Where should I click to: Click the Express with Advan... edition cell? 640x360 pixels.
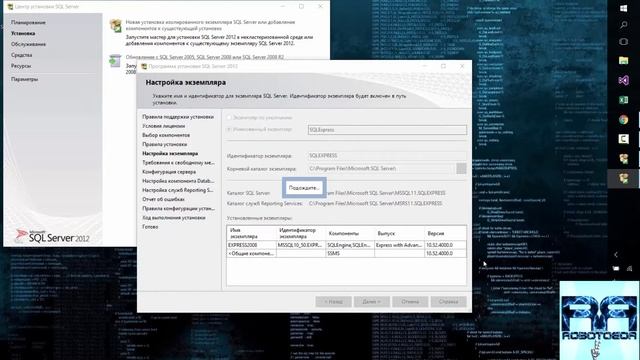[x=399, y=245]
